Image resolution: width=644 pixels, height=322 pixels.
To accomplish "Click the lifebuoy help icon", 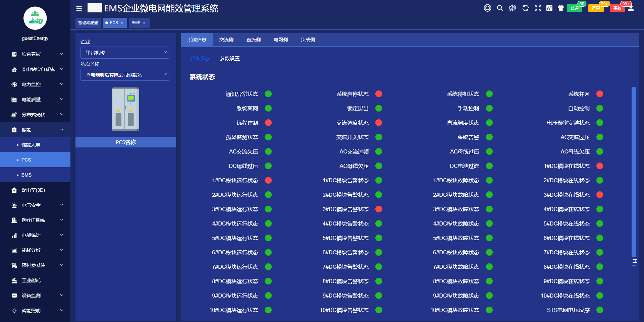I will (487, 8).
